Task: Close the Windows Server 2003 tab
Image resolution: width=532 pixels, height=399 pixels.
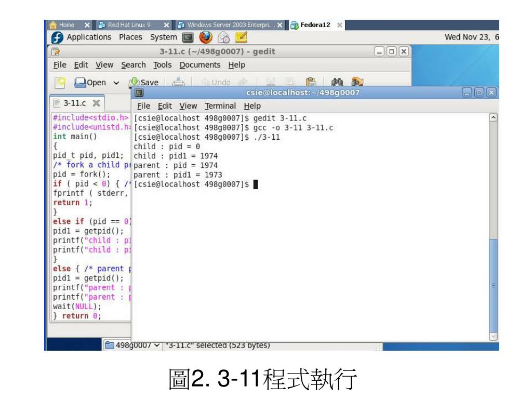Action: click(280, 25)
